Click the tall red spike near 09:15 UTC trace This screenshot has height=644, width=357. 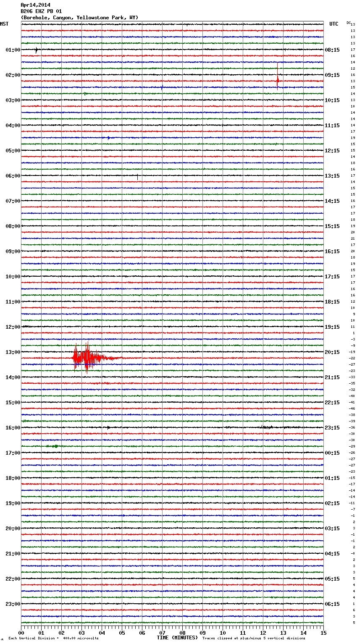coord(278,76)
